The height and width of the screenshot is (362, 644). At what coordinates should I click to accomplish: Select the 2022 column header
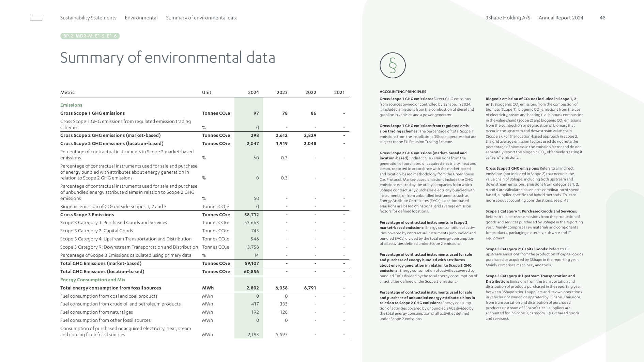[310, 92]
